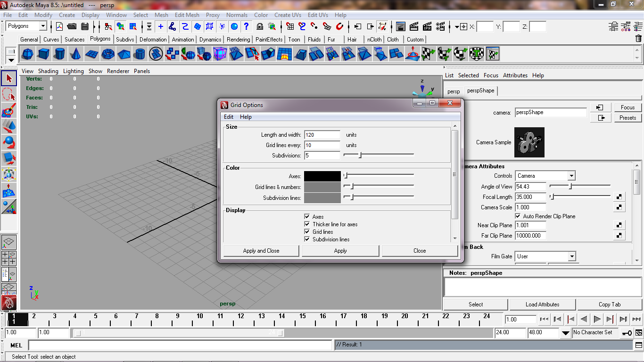Click the IPR render clapboard icon
The height and width of the screenshot is (362, 644).
coord(427,26)
